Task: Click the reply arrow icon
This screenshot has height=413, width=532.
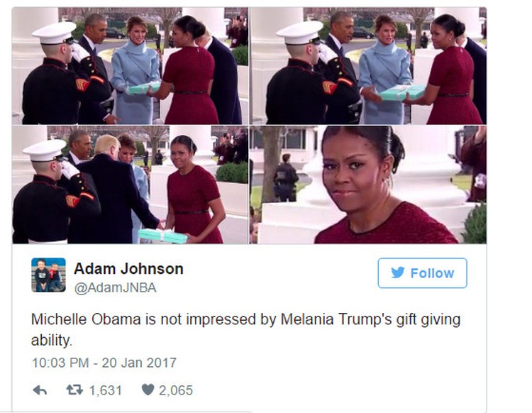Action: [40, 390]
